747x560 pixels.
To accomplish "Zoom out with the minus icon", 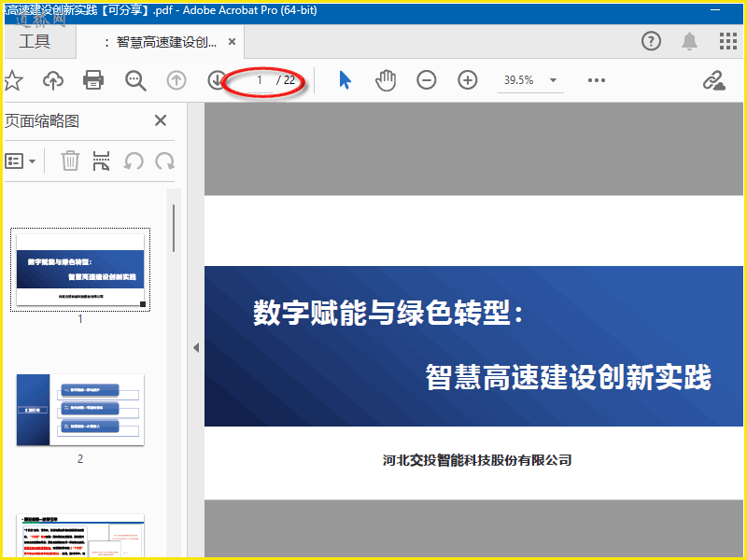I will click(427, 80).
